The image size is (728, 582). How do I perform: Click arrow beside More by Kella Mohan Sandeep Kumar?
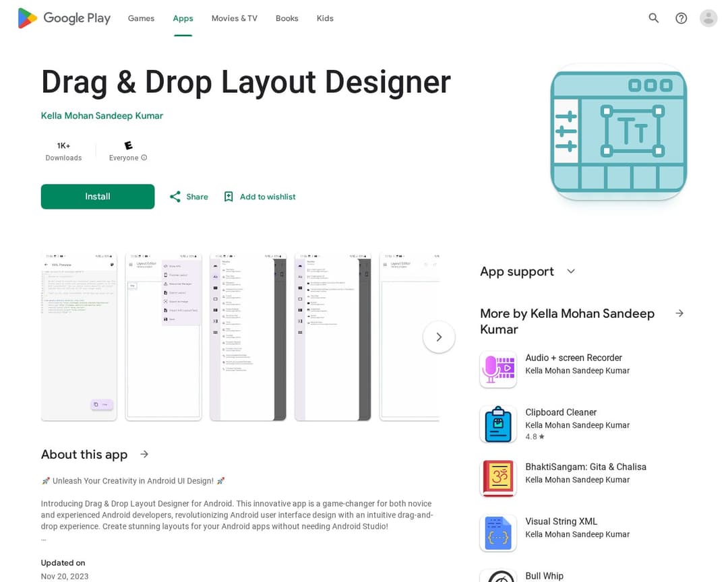click(x=679, y=313)
